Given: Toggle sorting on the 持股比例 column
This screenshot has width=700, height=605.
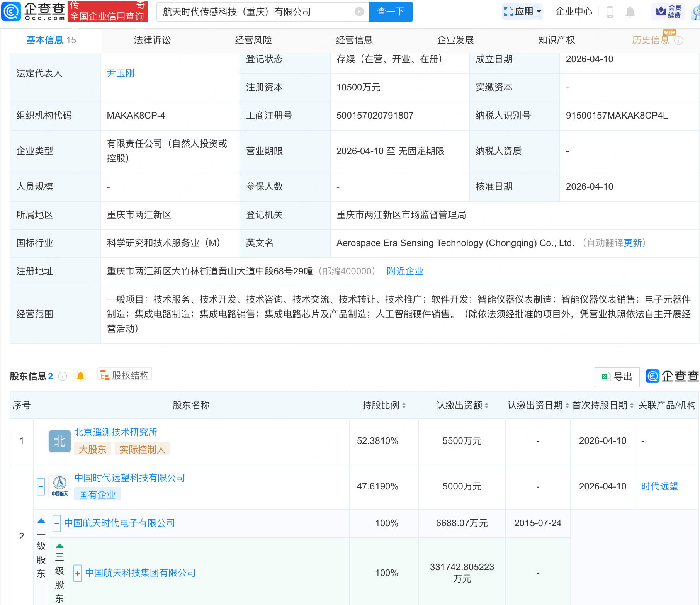Looking at the screenshot, I should (403, 405).
